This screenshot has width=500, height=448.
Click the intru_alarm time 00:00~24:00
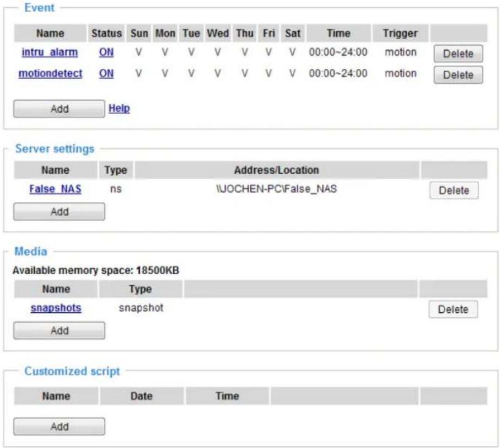point(338,52)
